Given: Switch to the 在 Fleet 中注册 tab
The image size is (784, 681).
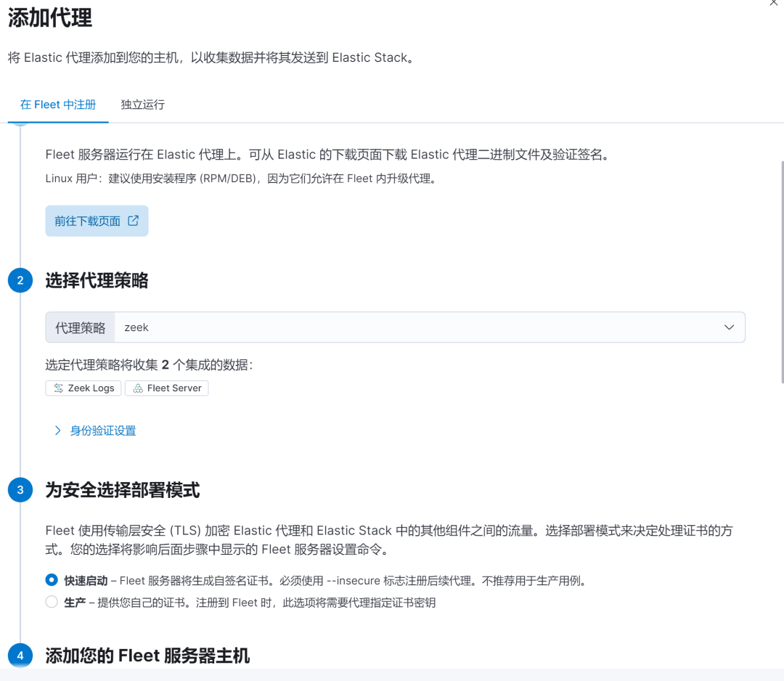Looking at the screenshot, I should click(x=58, y=105).
